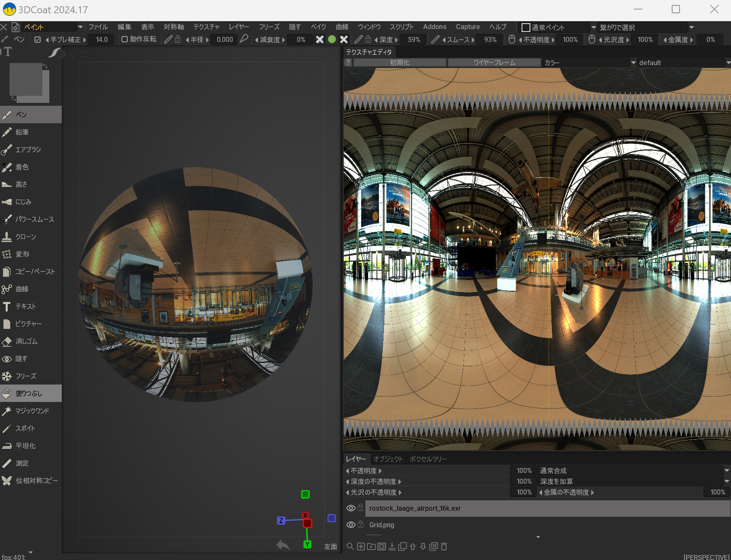This screenshot has width=731, height=560.
Task: Select the エアブラシ airbrush tool
Action: [x=28, y=150]
